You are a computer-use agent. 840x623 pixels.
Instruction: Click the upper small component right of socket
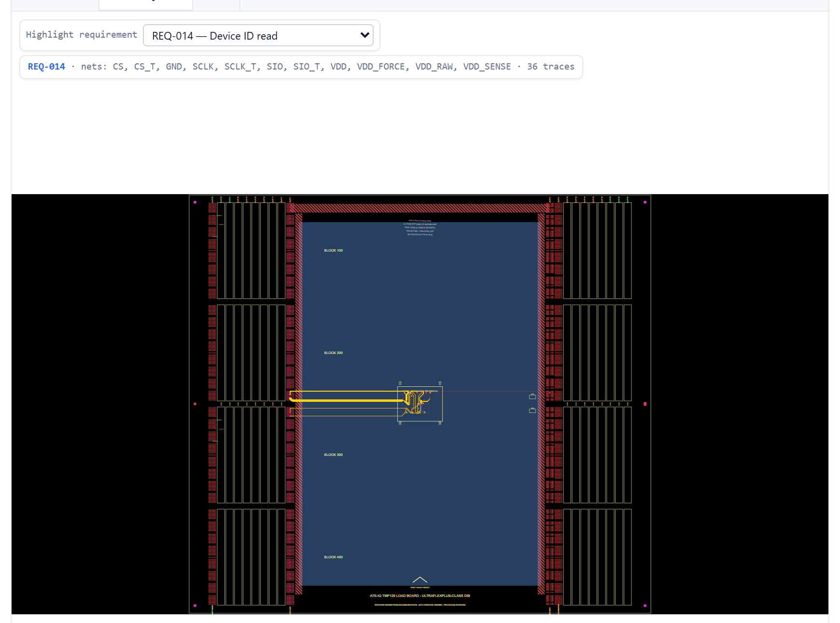532,396
